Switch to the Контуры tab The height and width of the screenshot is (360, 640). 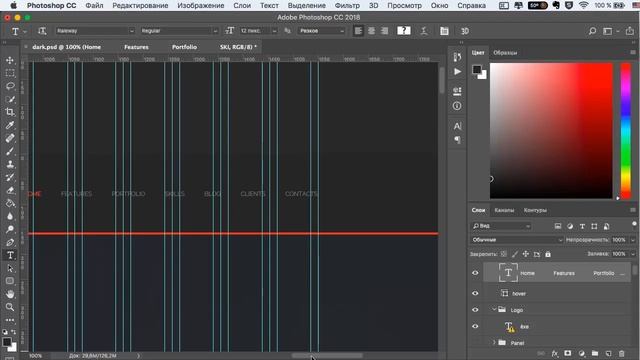[x=535, y=210]
